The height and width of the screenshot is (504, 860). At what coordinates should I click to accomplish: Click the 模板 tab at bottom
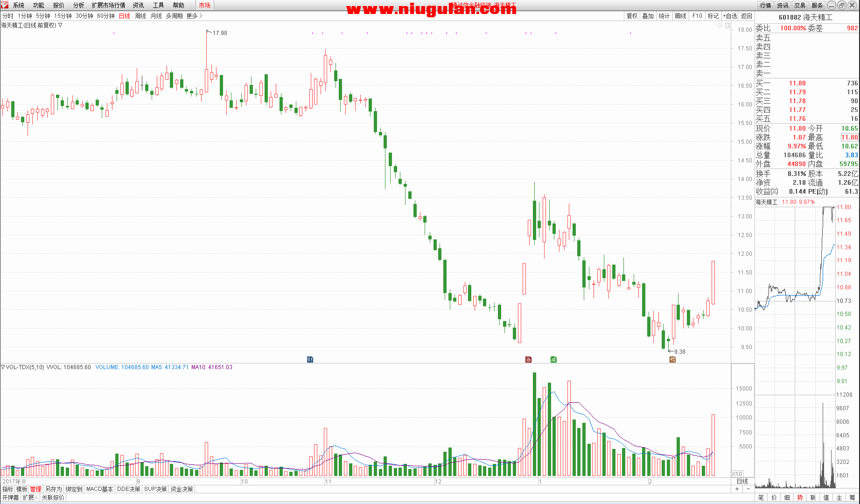coord(22,489)
